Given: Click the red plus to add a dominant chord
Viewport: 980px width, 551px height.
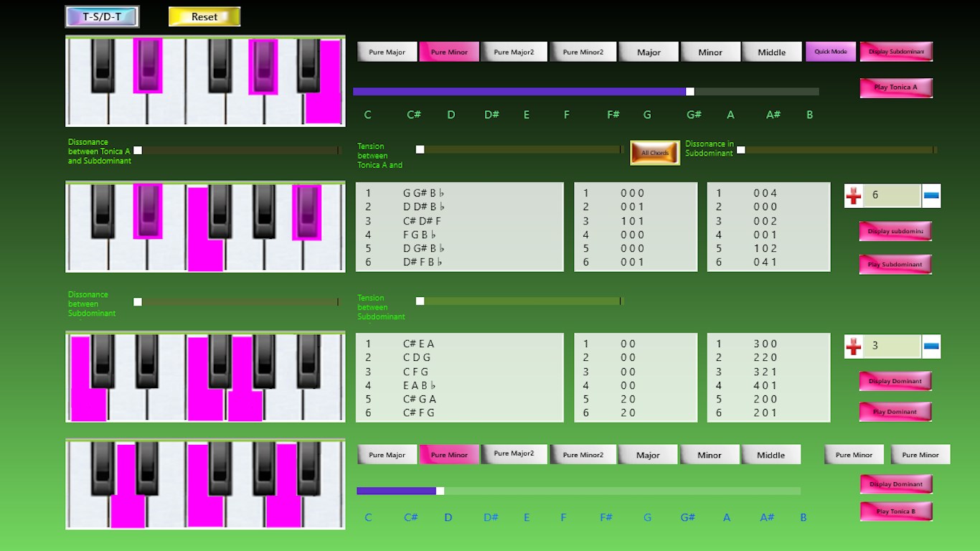Looking at the screenshot, I should (x=854, y=347).
